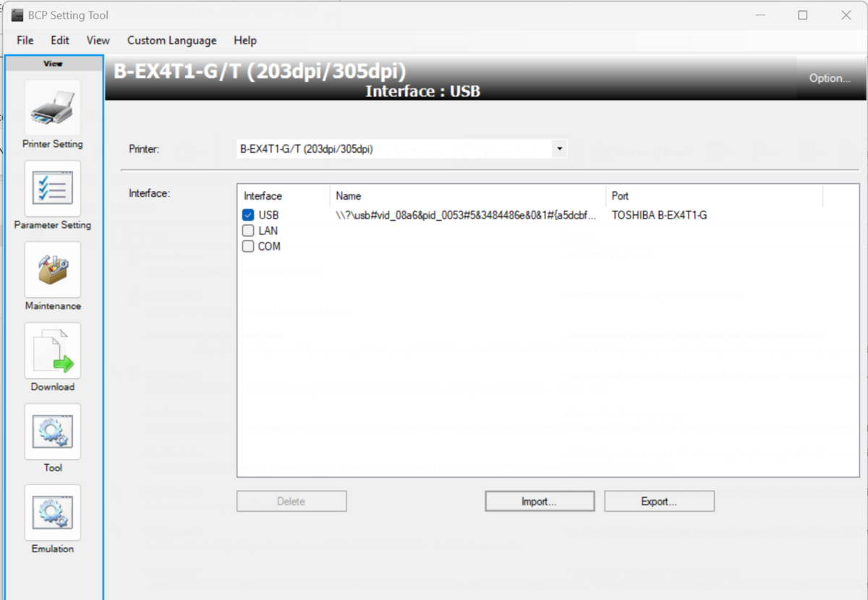Click the BCP Setting Tool titlebar icon
The image size is (868, 600).
pyautogui.click(x=16, y=14)
